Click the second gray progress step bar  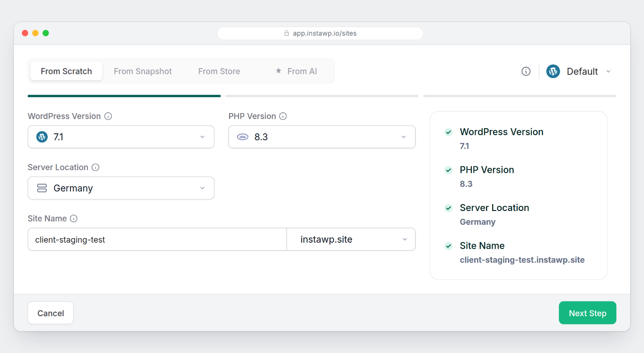pos(322,96)
